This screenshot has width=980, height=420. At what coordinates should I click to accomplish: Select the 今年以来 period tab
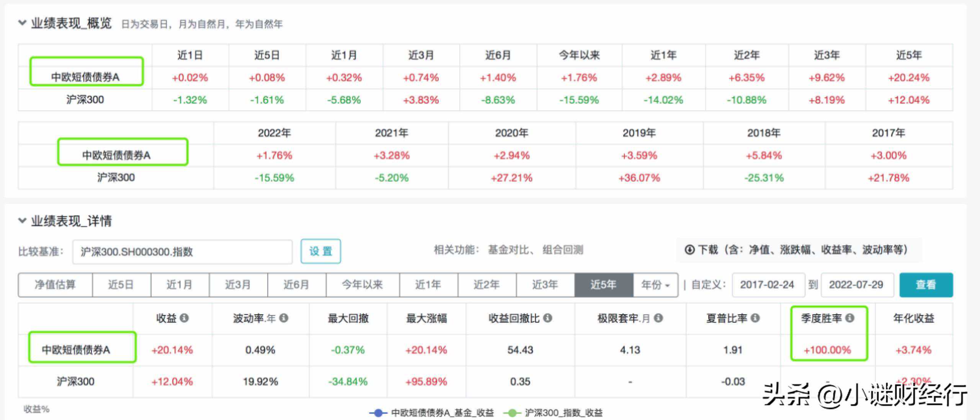(x=362, y=285)
